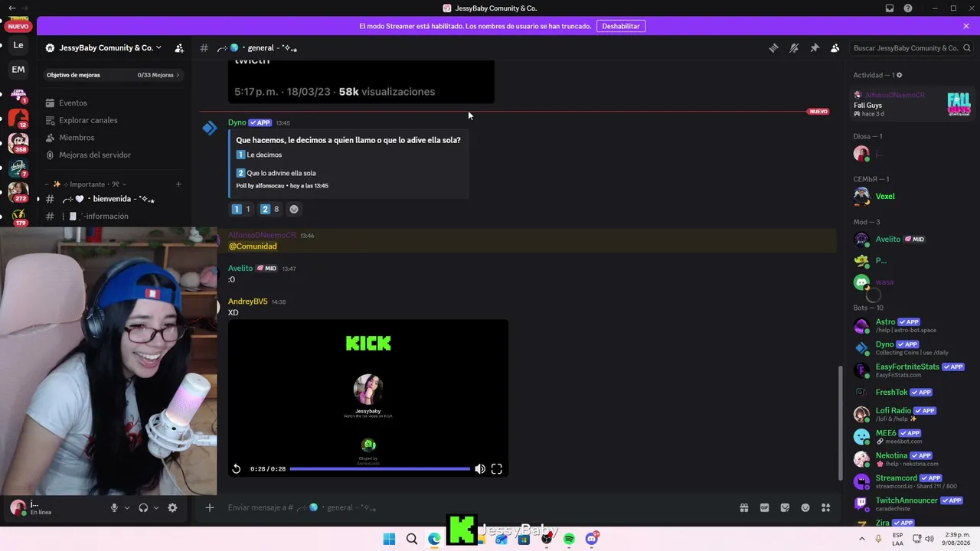Open sticker picker in message bar
980x551 pixels.
[x=785, y=507]
